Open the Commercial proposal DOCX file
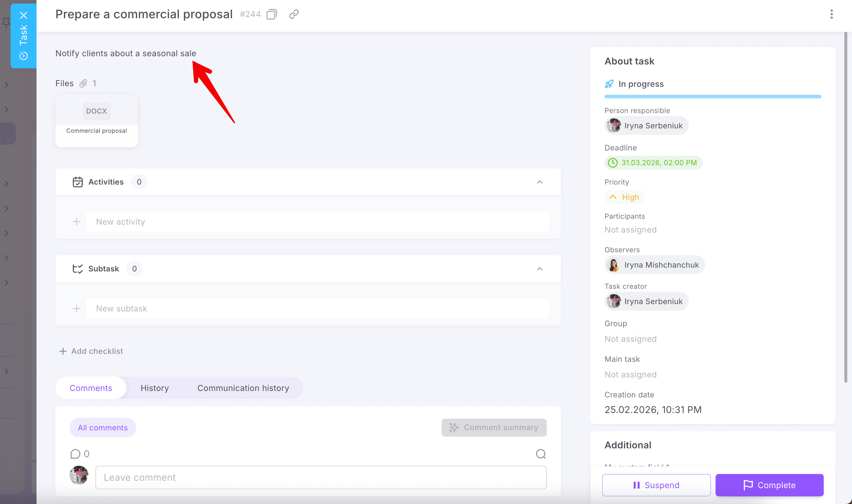This screenshot has width=852, height=504. [97, 121]
